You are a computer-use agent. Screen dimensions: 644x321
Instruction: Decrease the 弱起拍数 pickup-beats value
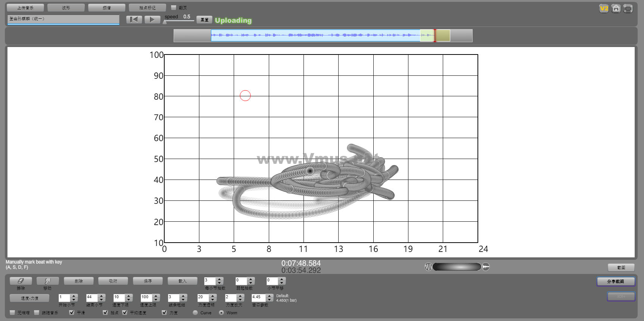click(251, 283)
